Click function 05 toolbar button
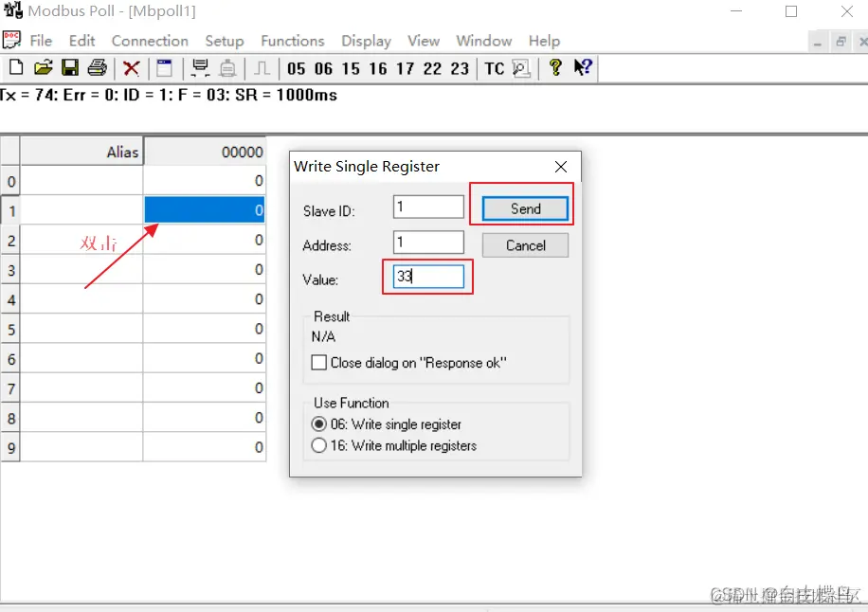This screenshot has height=612, width=868. pyautogui.click(x=297, y=68)
